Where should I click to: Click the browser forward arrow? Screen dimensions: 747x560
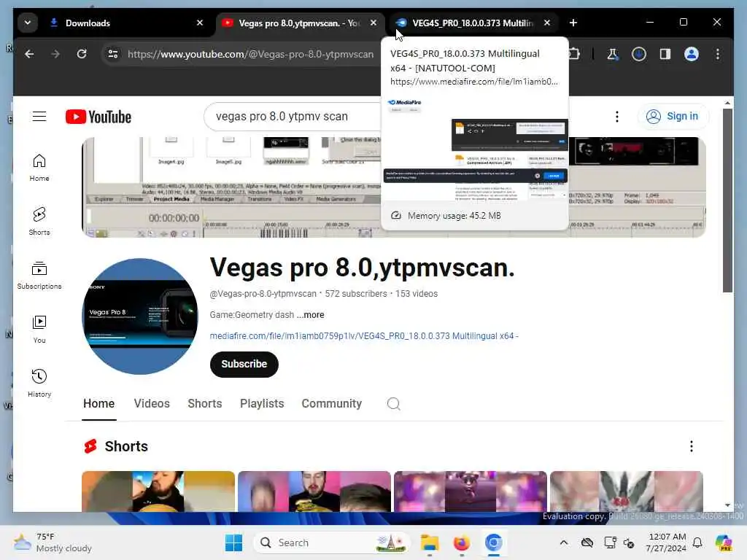[55, 54]
